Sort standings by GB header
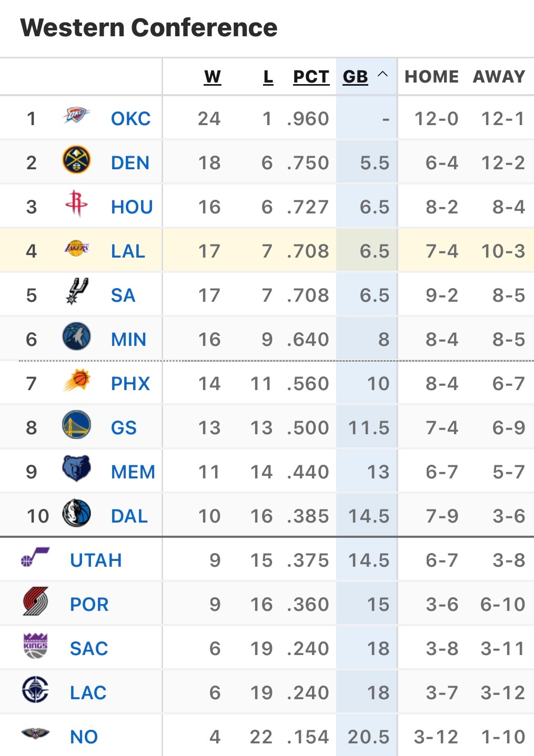The height and width of the screenshot is (756, 534). [x=355, y=77]
